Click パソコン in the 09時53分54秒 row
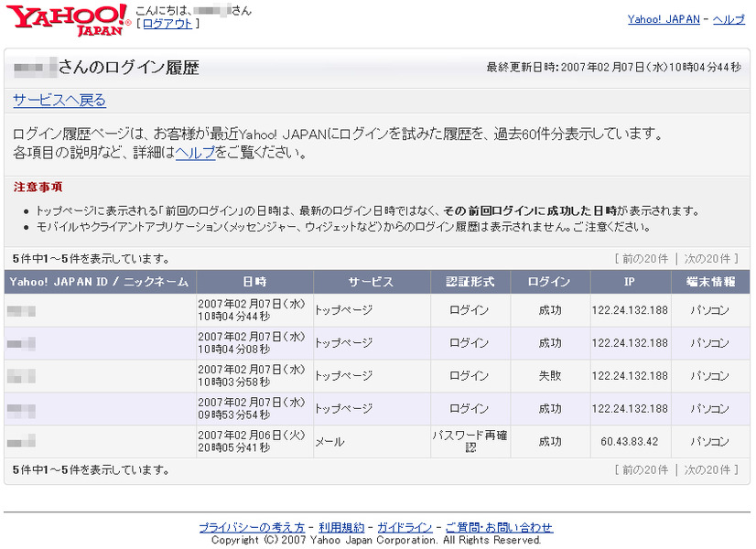 pyautogui.click(x=709, y=409)
